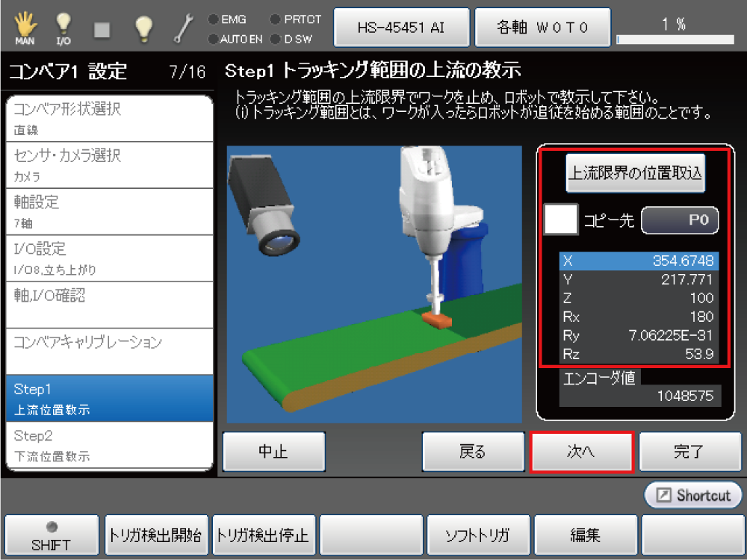Select the X coordinate value row
Image resolution: width=747 pixels, height=560 pixels.
click(639, 261)
